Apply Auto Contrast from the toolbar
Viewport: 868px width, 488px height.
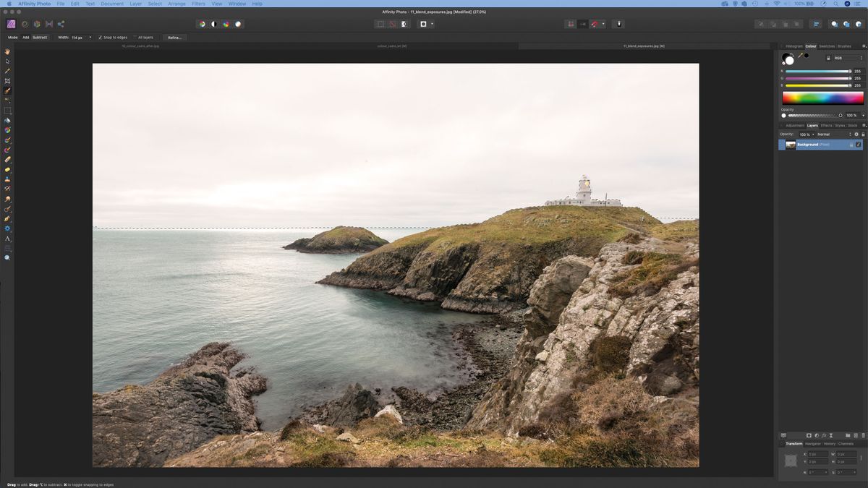tap(213, 24)
